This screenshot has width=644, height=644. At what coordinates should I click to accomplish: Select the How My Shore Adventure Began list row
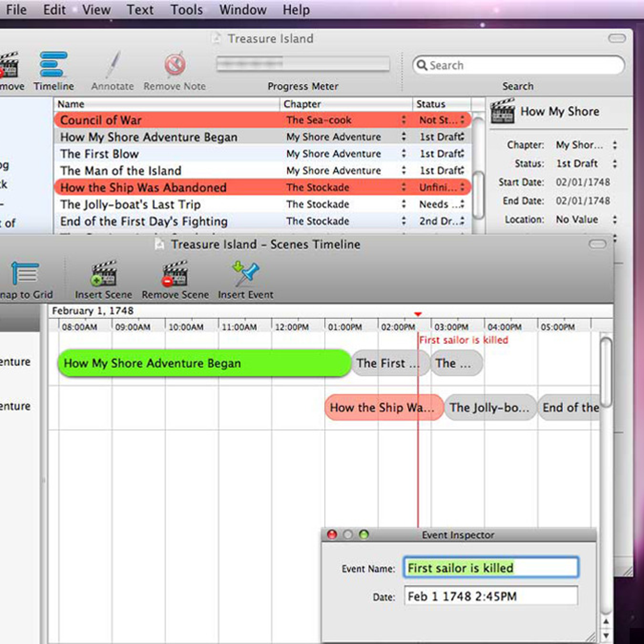[262, 137]
